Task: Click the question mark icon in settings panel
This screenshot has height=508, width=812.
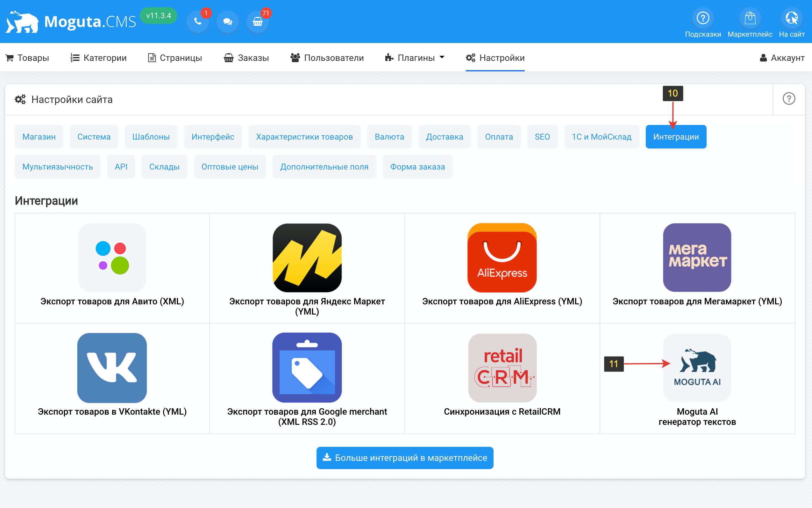Action: click(x=788, y=99)
